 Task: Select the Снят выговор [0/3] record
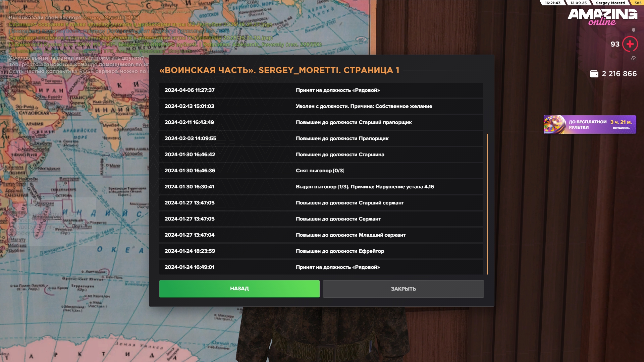pos(321,171)
